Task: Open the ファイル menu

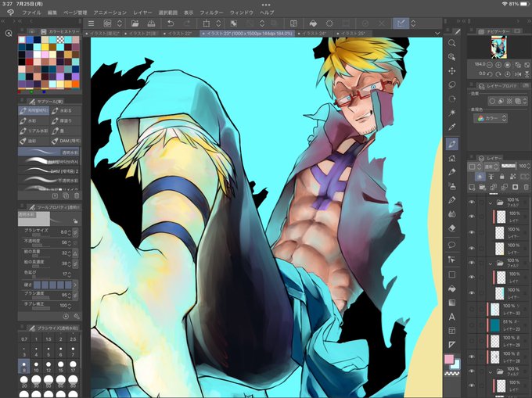Action: (31, 13)
